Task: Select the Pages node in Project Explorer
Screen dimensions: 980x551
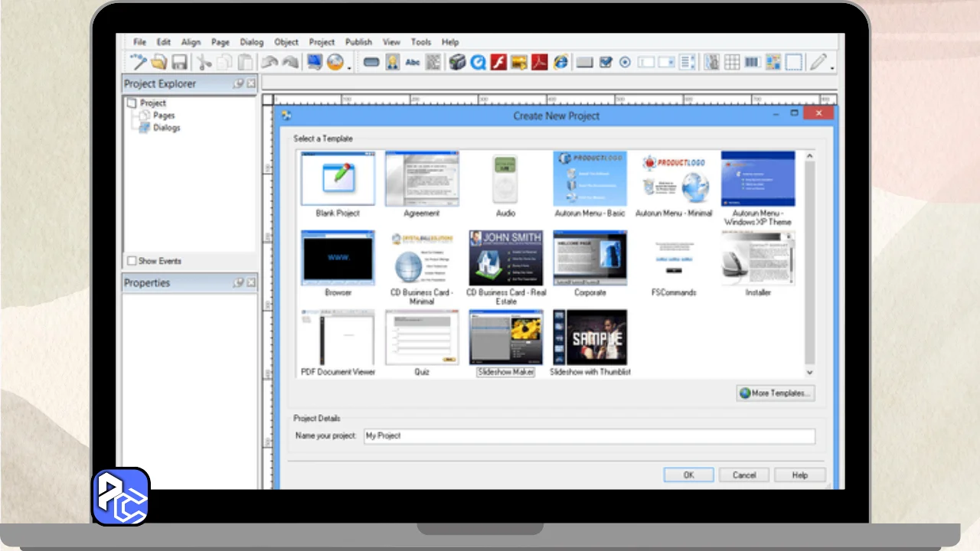Action: [x=163, y=116]
